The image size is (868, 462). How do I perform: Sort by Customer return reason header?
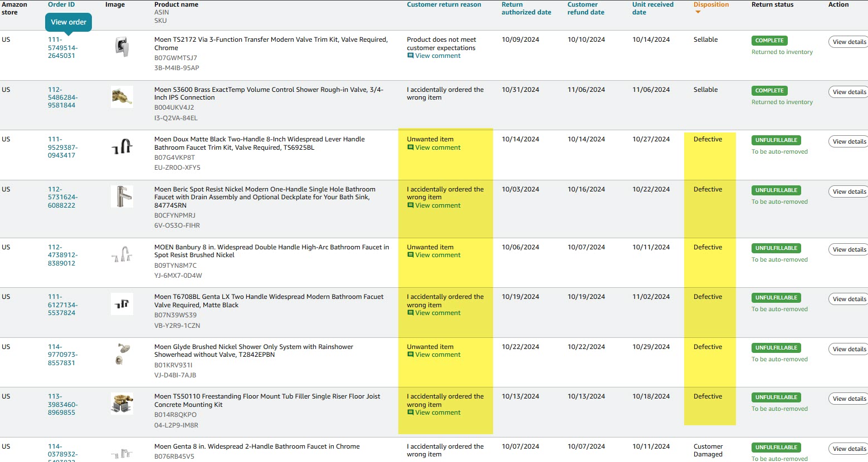[444, 4]
